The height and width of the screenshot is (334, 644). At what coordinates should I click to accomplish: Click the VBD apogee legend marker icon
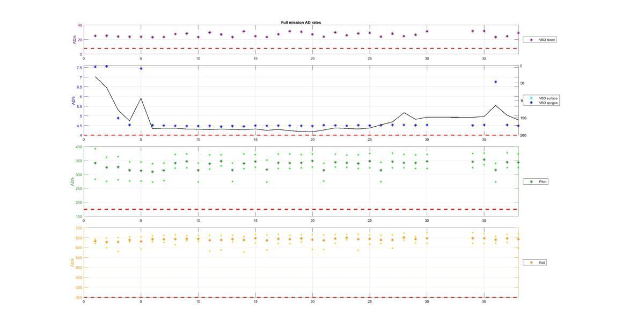[532, 103]
